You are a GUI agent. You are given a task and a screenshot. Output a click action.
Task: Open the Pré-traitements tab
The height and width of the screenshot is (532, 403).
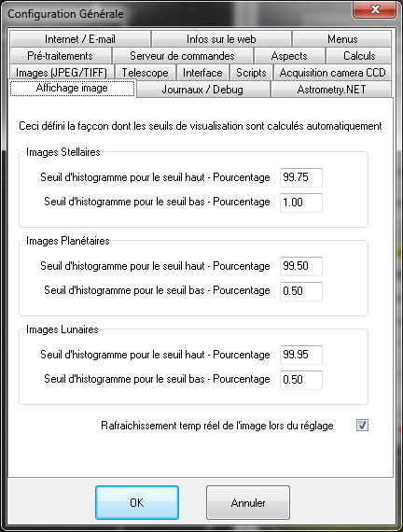click(60, 56)
